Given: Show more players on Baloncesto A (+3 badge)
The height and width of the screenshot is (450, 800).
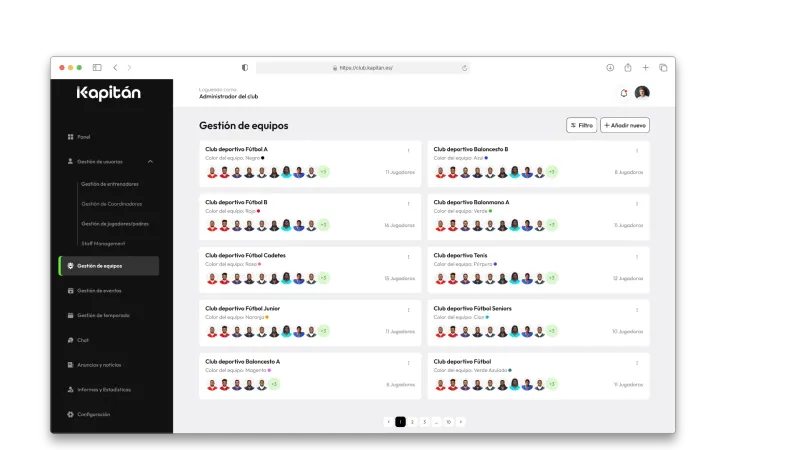Looking at the screenshot, I should tap(274, 384).
